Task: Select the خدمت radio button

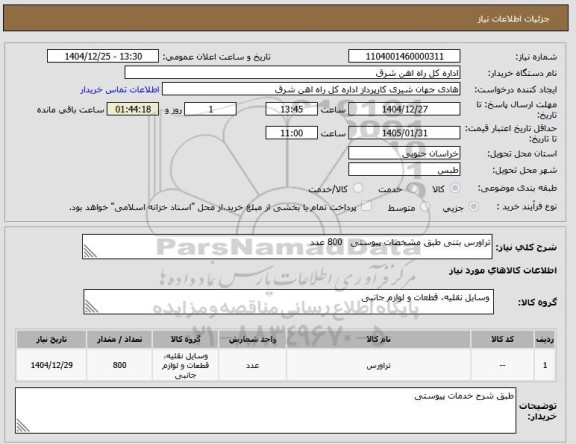Action: click(x=414, y=188)
